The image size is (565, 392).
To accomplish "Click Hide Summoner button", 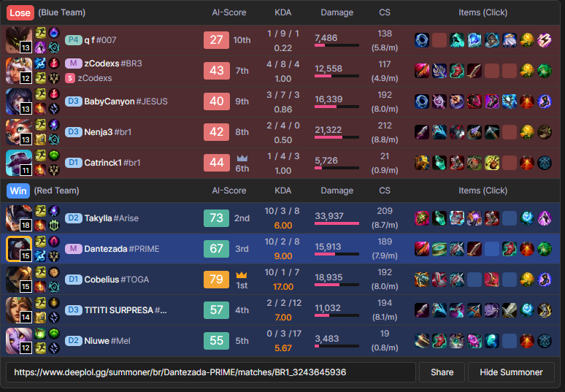I will (x=511, y=372).
